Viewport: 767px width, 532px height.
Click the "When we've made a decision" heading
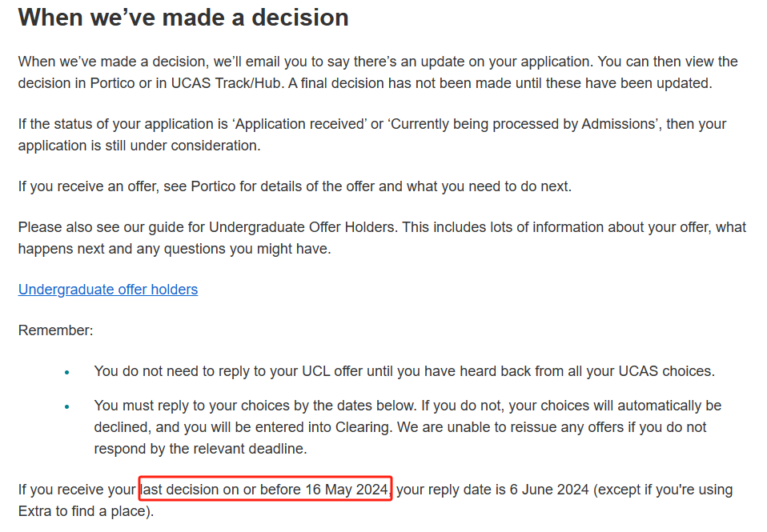coord(183,17)
